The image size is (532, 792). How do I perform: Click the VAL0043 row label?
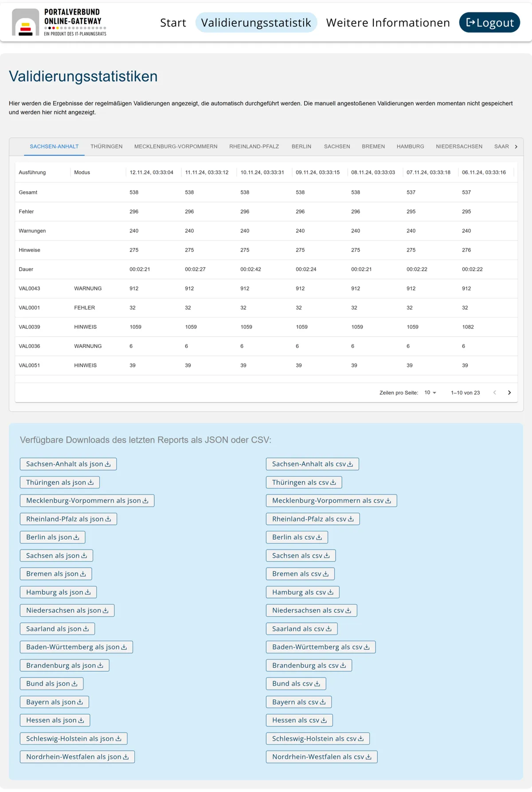click(29, 288)
